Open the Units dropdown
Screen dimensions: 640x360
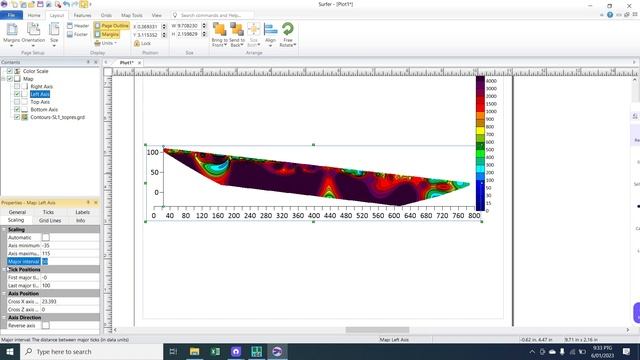click(x=106, y=43)
